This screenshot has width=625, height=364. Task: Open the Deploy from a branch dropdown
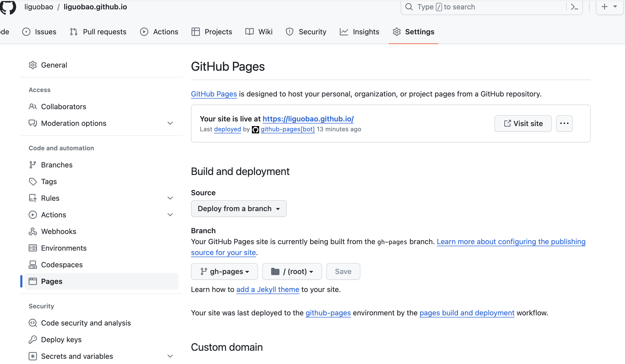239,209
